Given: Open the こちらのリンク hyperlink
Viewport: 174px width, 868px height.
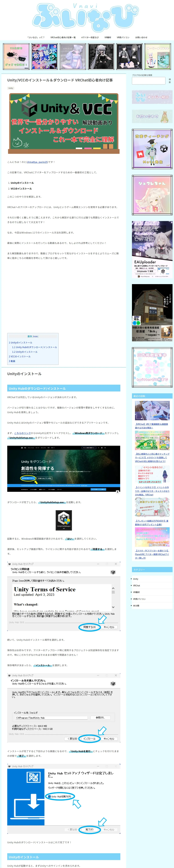Looking at the screenshot, I should click(x=22, y=433).
